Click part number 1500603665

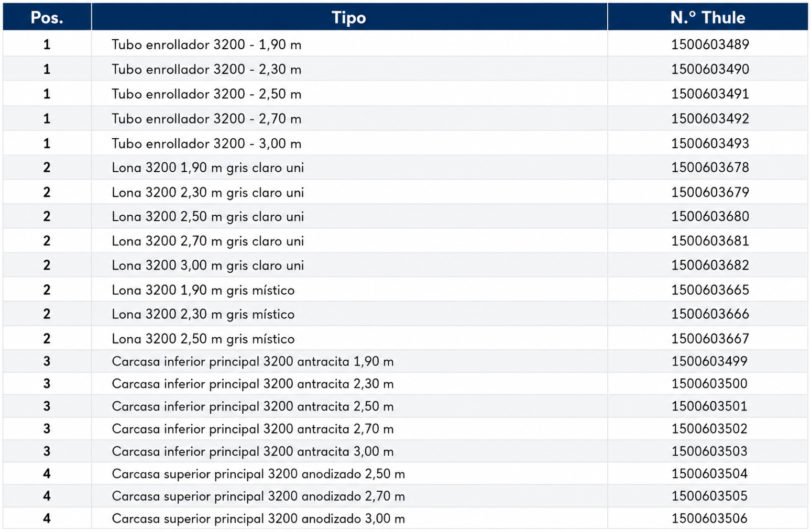pyautogui.click(x=710, y=290)
